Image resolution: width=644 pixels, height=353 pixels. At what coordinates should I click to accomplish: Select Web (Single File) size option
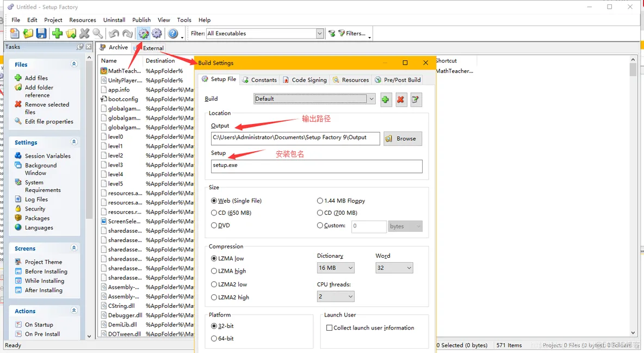pyautogui.click(x=214, y=201)
